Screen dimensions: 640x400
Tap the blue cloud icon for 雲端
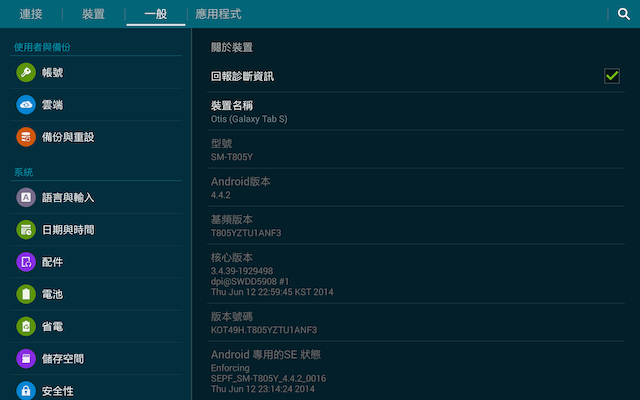tap(26, 105)
